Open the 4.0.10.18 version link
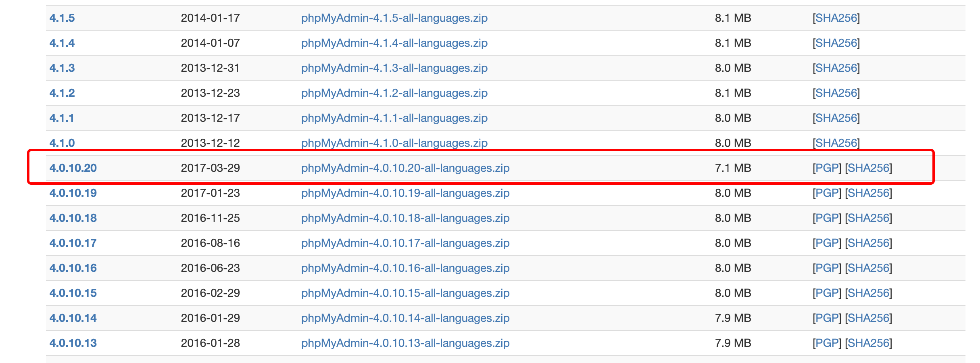This screenshot has width=980, height=363. tap(73, 218)
